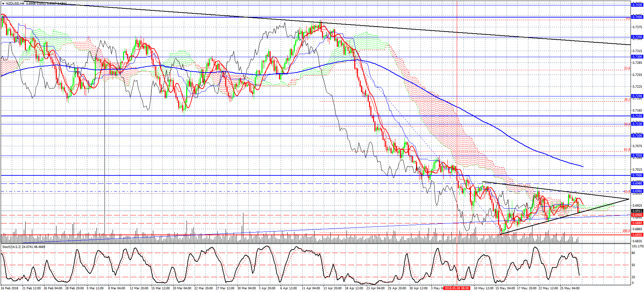This screenshot has width=644, height=292.
Task: Select the 0.7000 price level label
Action: pyautogui.click(x=637, y=175)
